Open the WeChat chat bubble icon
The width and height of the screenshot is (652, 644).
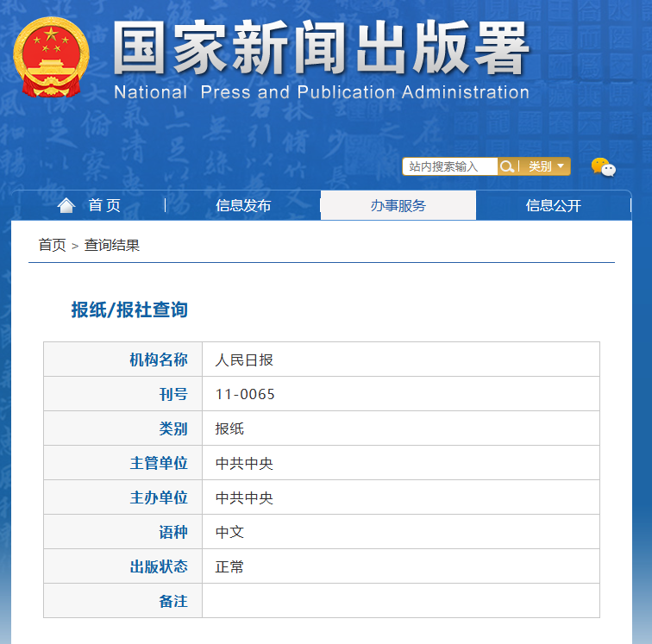(x=604, y=167)
